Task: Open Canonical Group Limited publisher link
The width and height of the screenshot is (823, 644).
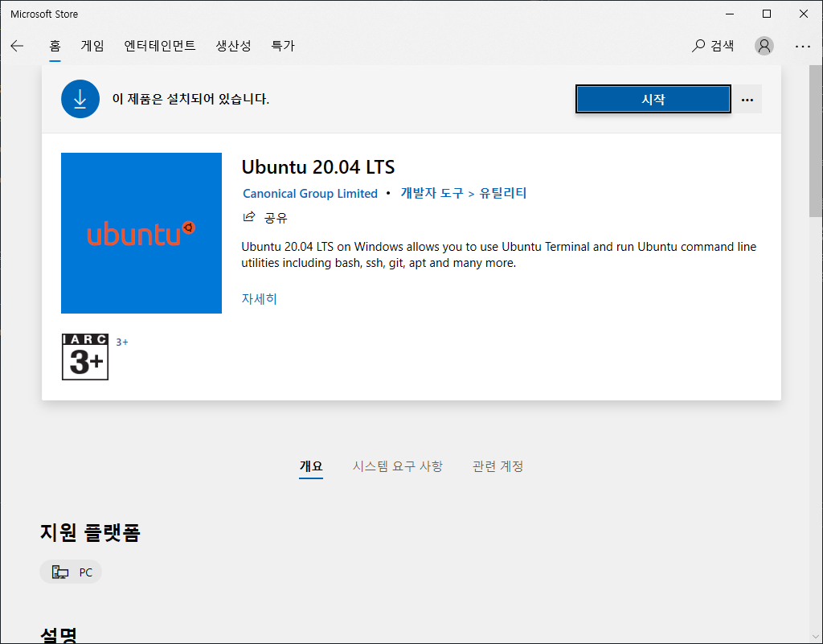Action: coord(310,193)
